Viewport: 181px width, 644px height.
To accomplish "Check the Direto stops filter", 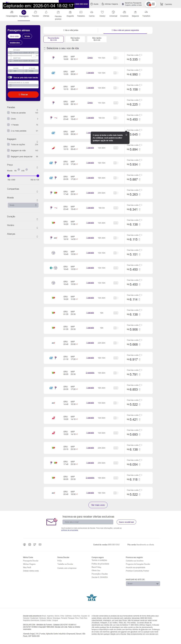I will pyautogui.click(x=8, y=119).
